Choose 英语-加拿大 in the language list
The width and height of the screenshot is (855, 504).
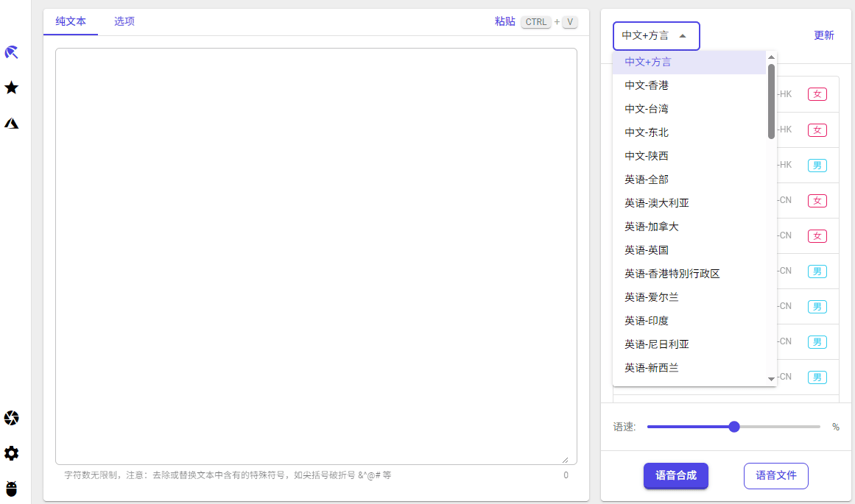689,227
